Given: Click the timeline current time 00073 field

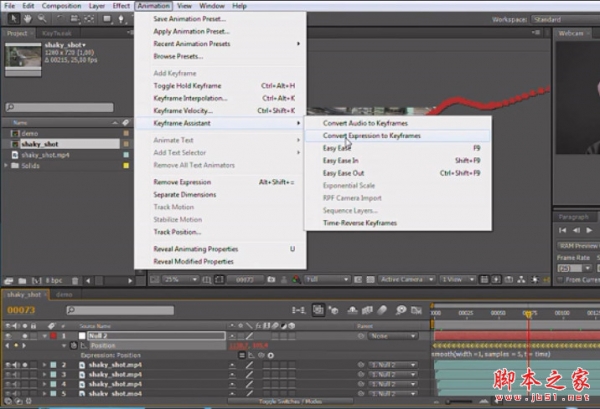Looking at the screenshot, I should (23, 311).
